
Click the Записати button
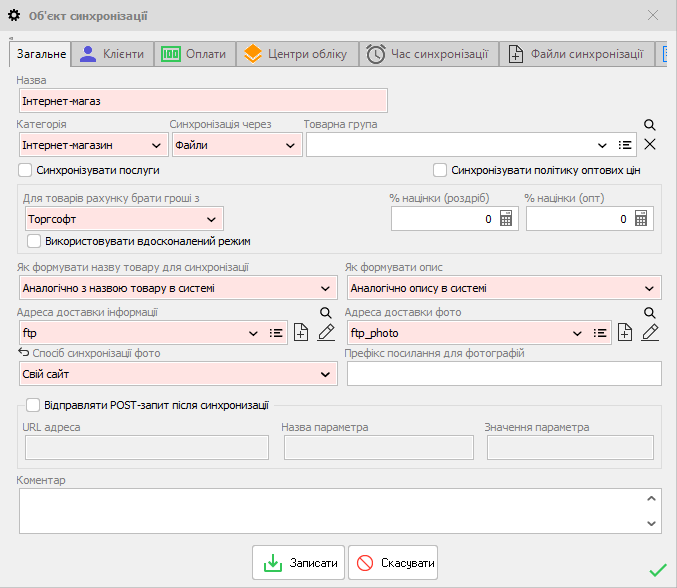click(x=299, y=564)
